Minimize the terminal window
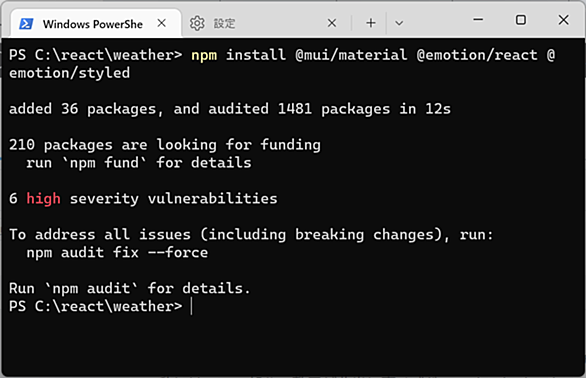Screen dimensions: 586x378 click(478, 20)
